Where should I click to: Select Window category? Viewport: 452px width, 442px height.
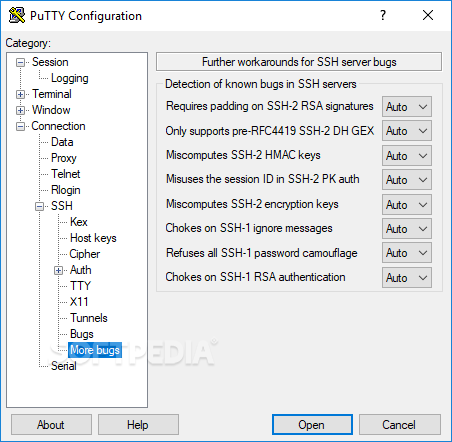coord(51,110)
